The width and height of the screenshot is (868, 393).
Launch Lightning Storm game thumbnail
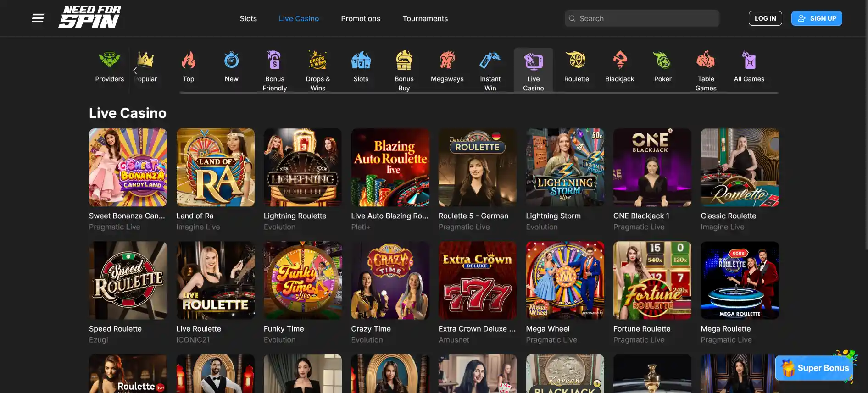[565, 167]
